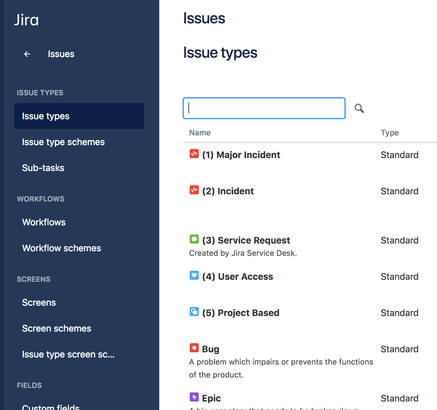Click the Issues main page title
This screenshot has height=410, width=437.
coord(204,18)
